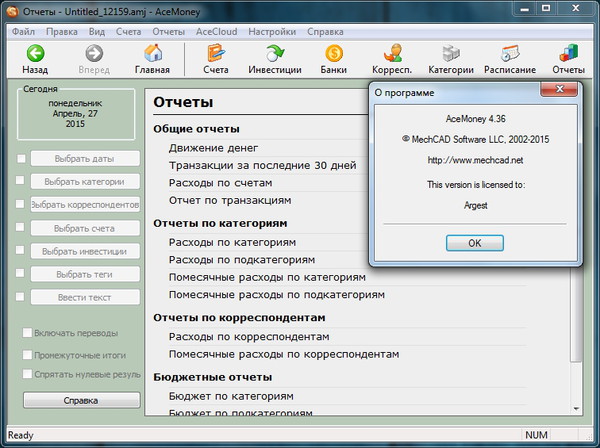The image size is (600, 448).
Task: Tick the checkbox beside Выбрать теги
Action: pyautogui.click(x=21, y=274)
